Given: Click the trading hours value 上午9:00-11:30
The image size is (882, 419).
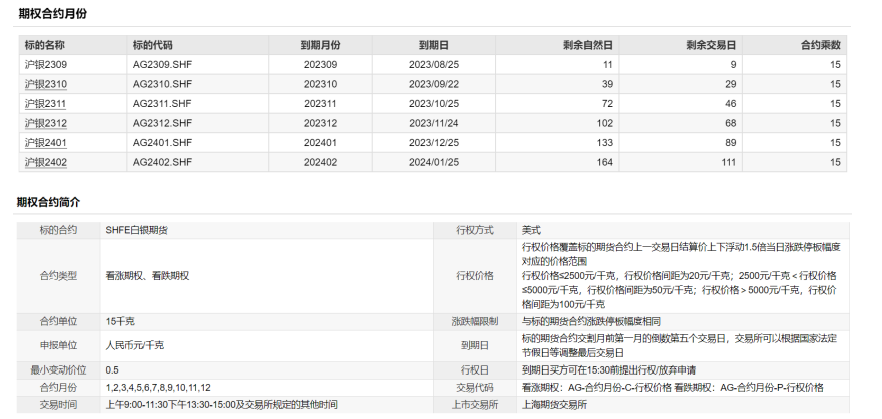Looking at the screenshot, I should pyautogui.click(x=222, y=405).
